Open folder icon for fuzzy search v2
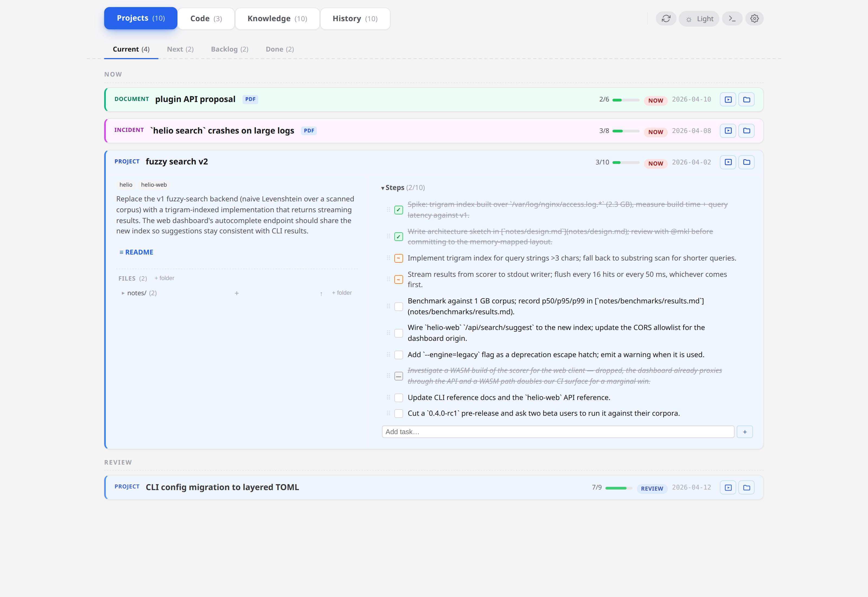868x597 pixels. [x=746, y=162]
